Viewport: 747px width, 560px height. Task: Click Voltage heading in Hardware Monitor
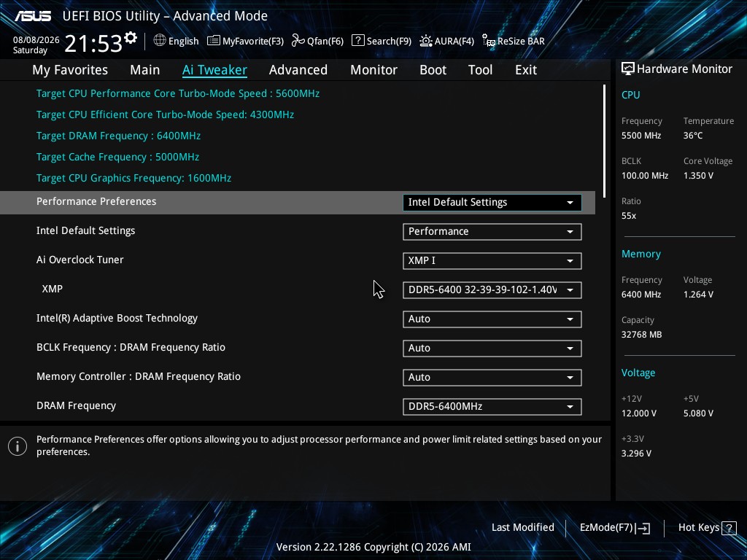pyautogui.click(x=638, y=373)
